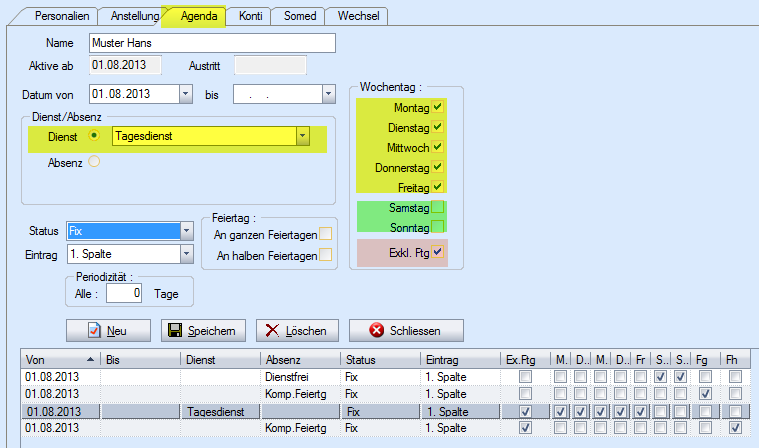Click the Schliessen button
Image resolution: width=759 pixels, height=448 pixels.
point(406,330)
